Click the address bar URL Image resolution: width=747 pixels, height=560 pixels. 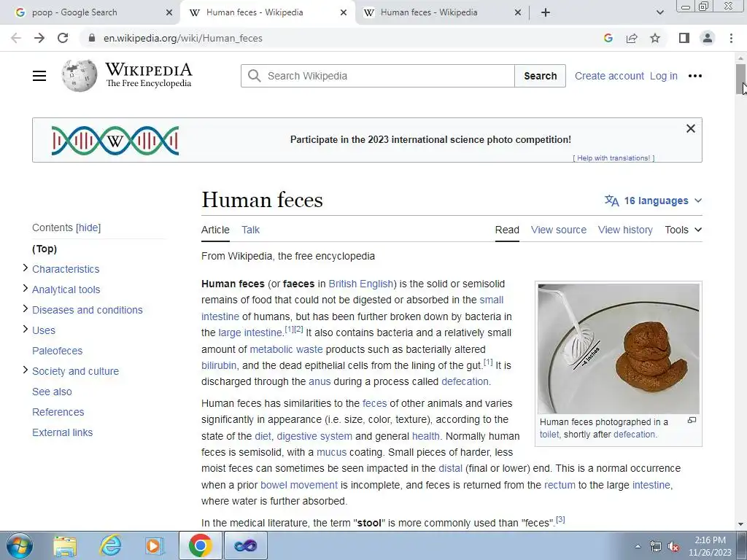point(183,38)
